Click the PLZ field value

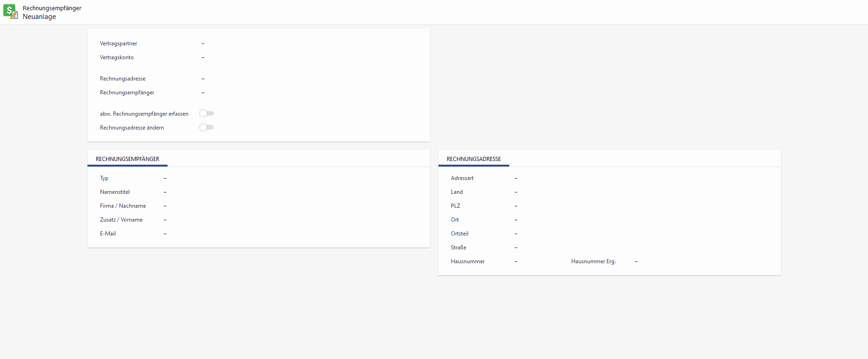click(x=516, y=206)
